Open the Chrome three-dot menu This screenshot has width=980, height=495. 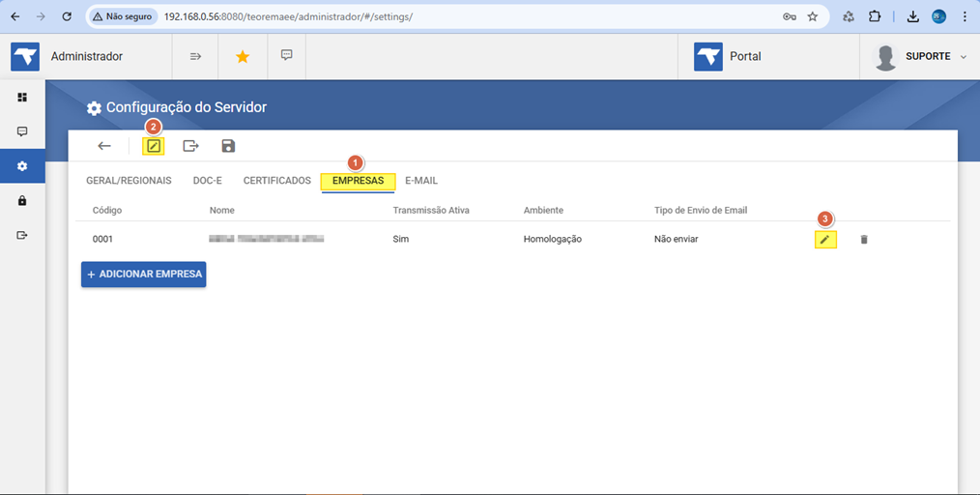(965, 16)
